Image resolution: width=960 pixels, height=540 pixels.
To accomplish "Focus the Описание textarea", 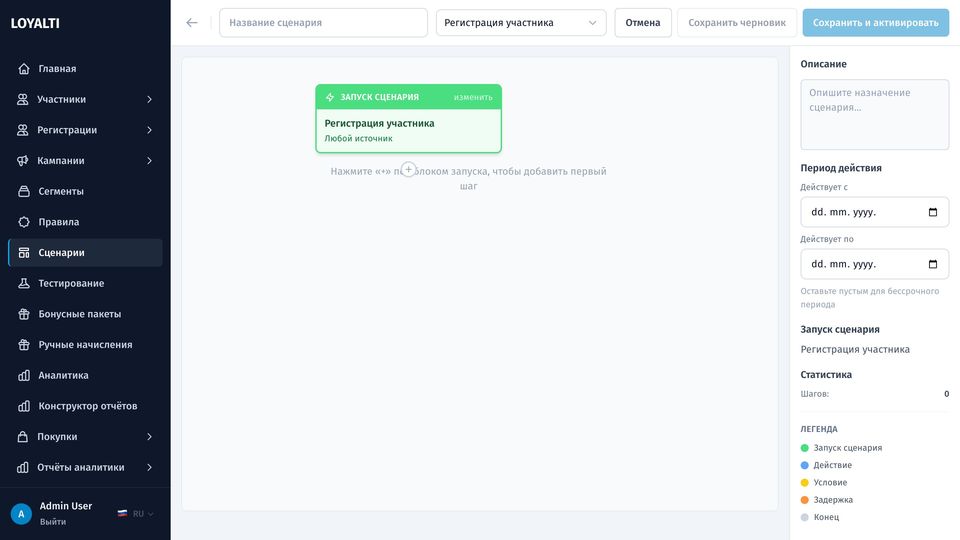I will coord(874,114).
